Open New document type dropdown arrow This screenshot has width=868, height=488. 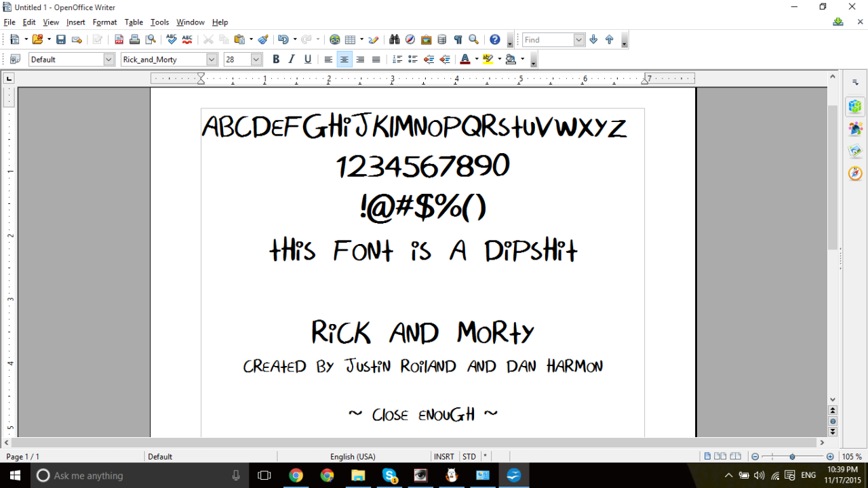26,40
